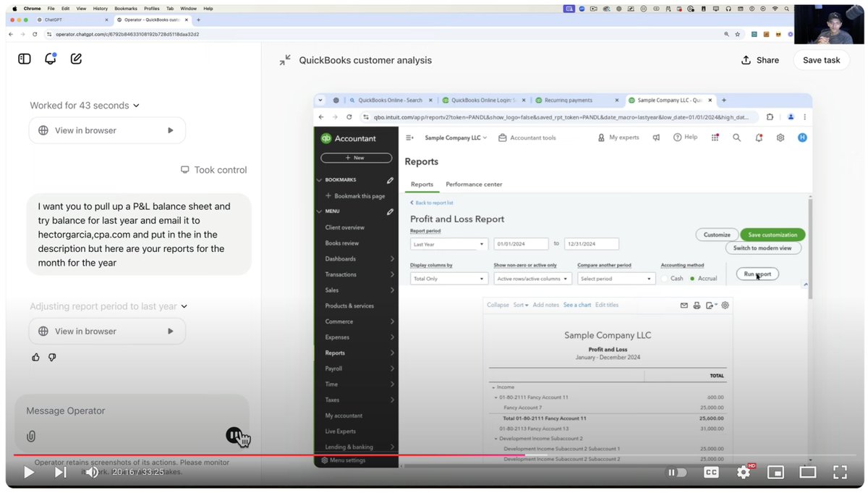Toggle the Operator sidebar panel icon

coord(25,59)
